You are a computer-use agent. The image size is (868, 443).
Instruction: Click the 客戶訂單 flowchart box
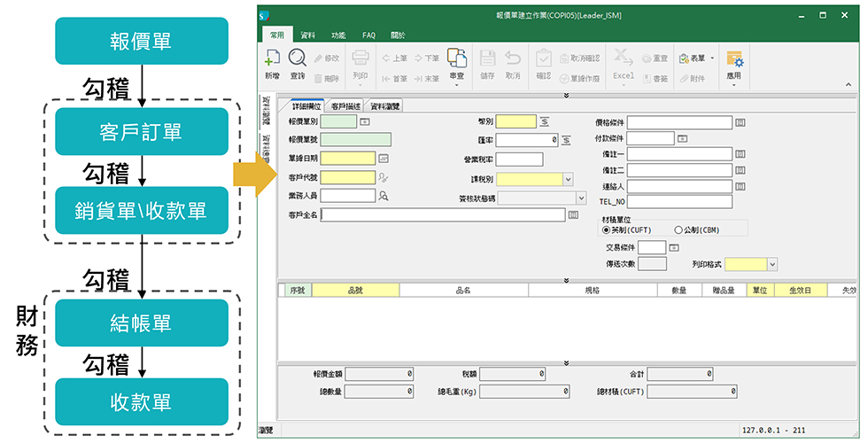tap(141, 131)
